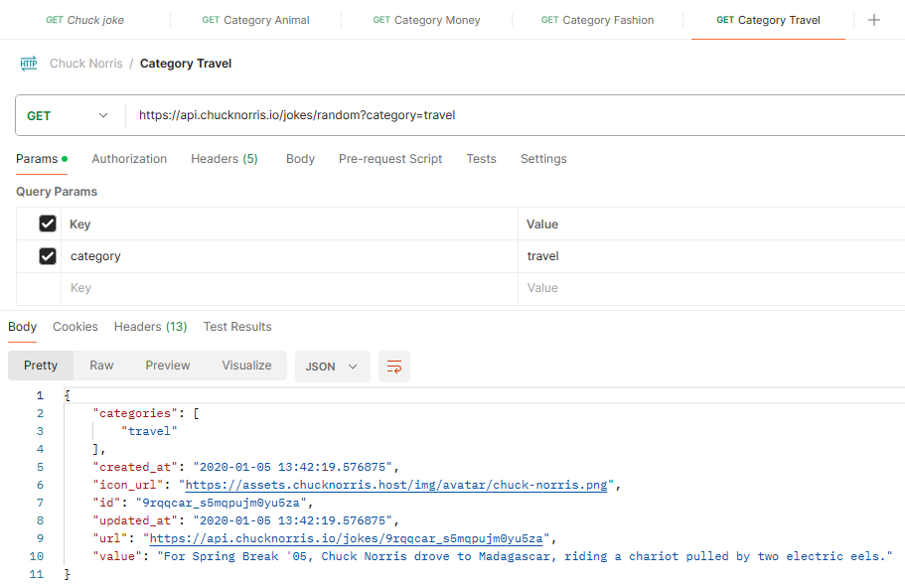The height and width of the screenshot is (588, 905).
Task: Switch to the Category Animal tab
Action: click(255, 20)
